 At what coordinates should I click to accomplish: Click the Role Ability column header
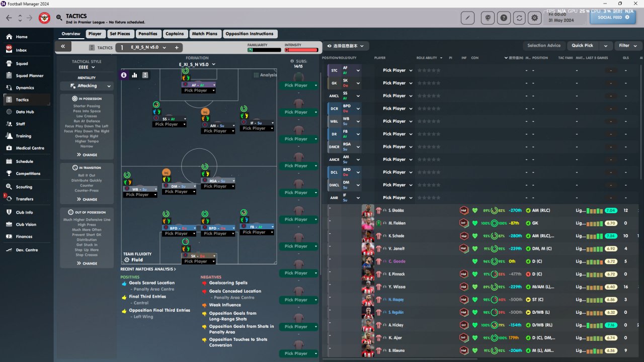[427, 58]
